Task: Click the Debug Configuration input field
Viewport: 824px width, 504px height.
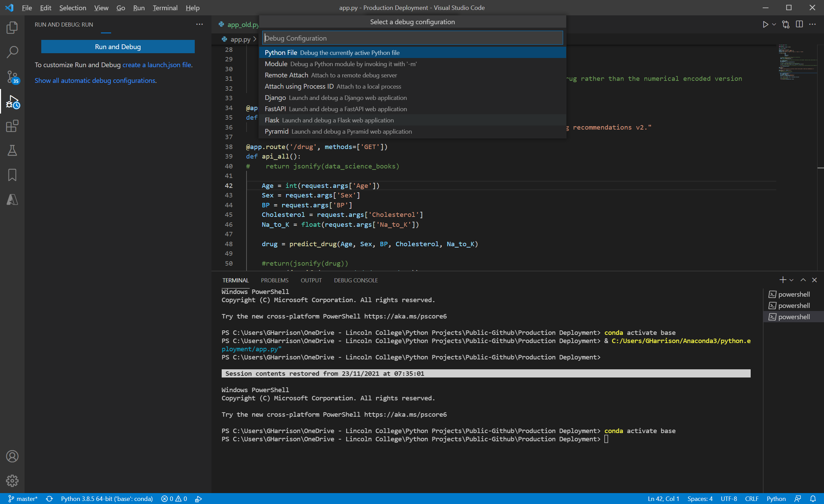Action: 412,38
